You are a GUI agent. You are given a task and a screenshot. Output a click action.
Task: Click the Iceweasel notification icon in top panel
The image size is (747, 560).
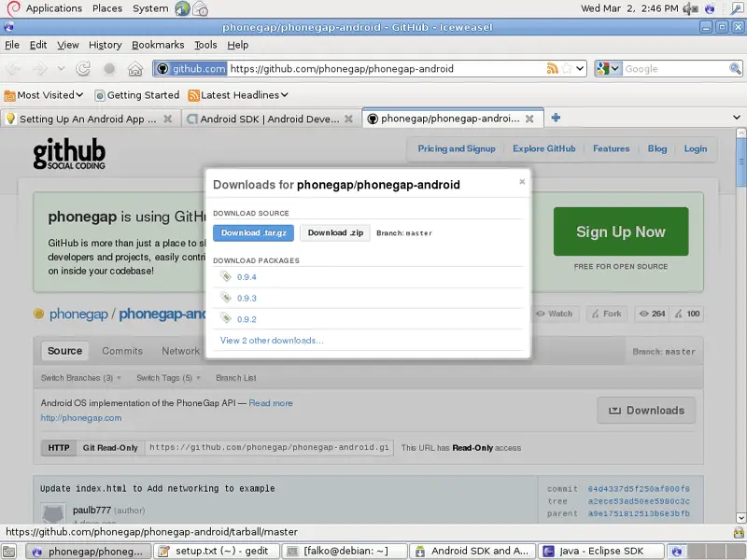pos(710,8)
